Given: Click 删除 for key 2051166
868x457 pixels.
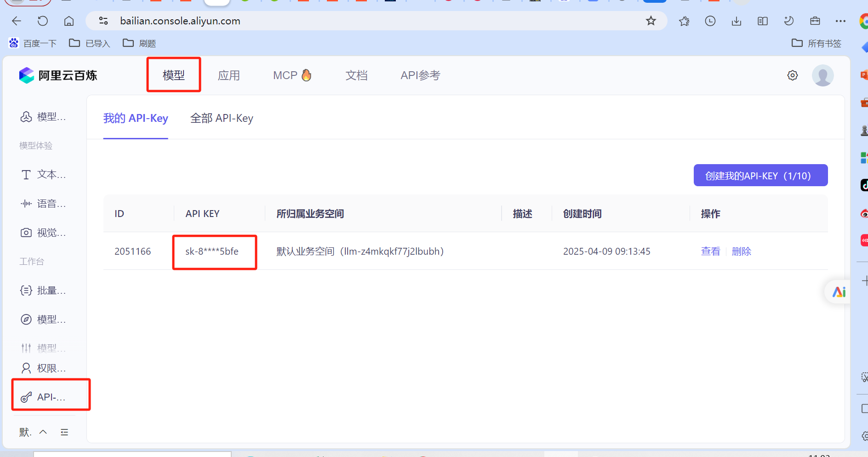Looking at the screenshot, I should [742, 251].
